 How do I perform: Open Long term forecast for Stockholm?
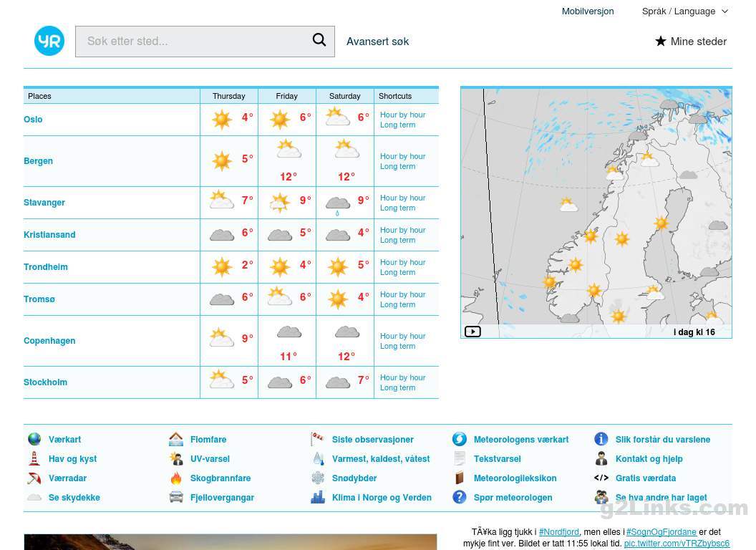[x=398, y=388]
